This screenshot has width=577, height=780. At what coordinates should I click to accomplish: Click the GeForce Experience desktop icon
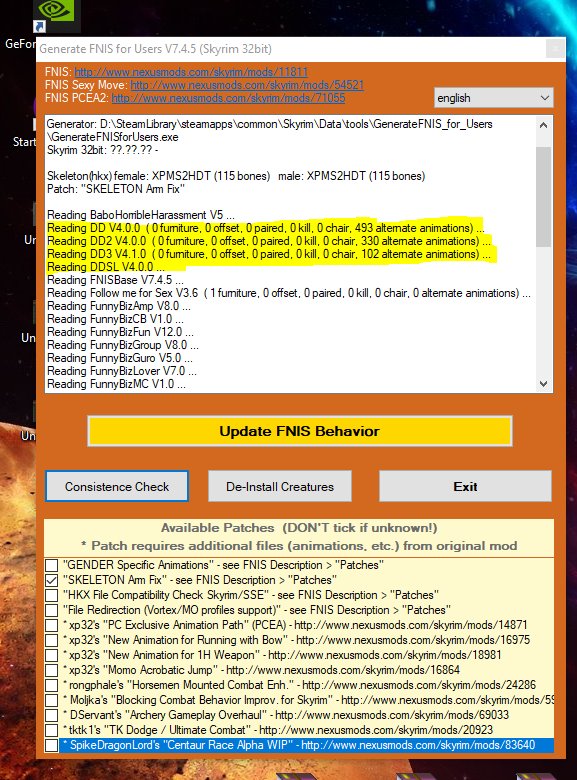pyautogui.click(x=56, y=15)
